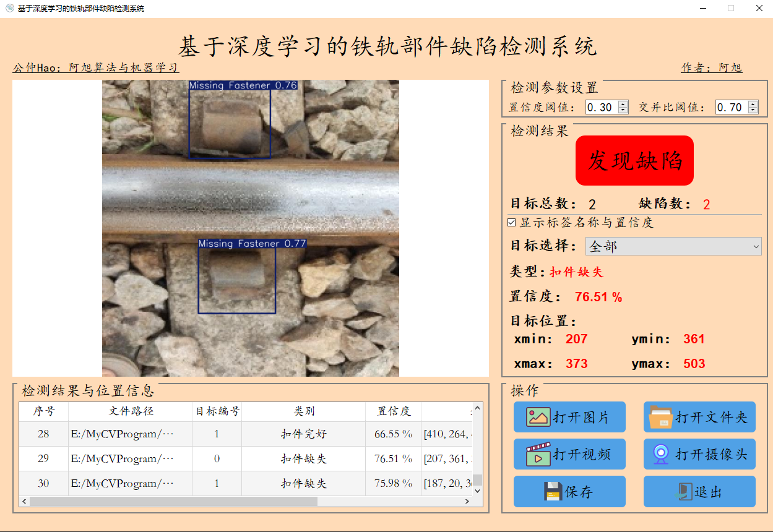The image size is (773, 532).
Task: Click the folder icon on 打开文件夹 button
Action: pos(661,418)
